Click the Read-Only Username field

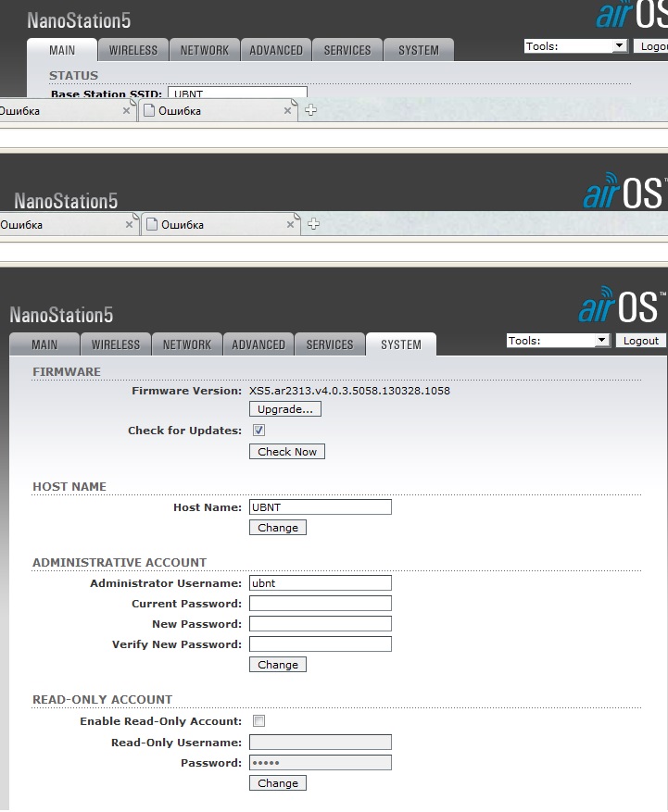[321, 742]
